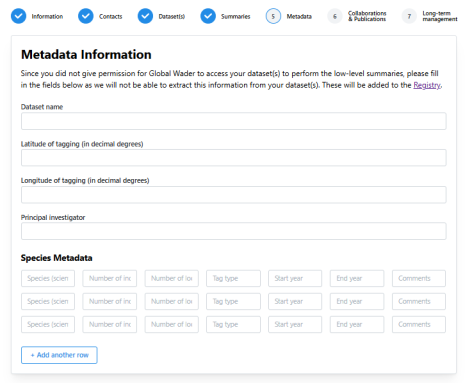Click first row Species scientific name field
Screen dimensions: 472x383
click(48, 278)
